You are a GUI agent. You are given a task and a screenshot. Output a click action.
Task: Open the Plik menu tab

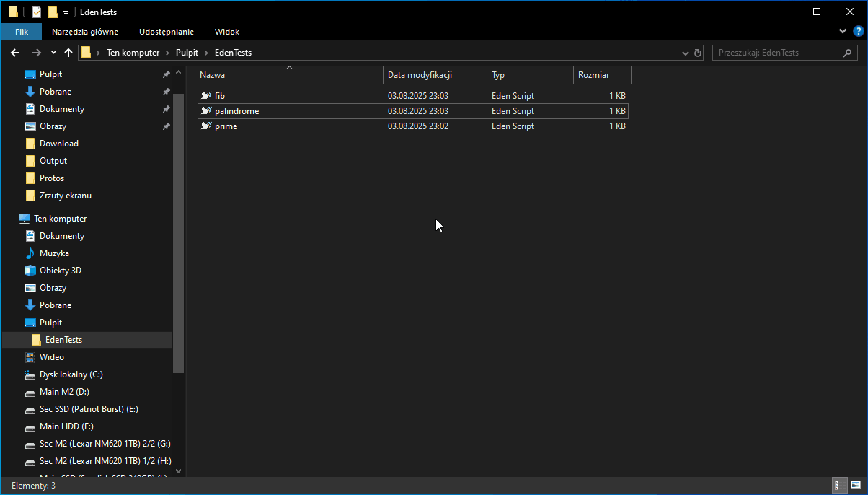[x=21, y=32]
